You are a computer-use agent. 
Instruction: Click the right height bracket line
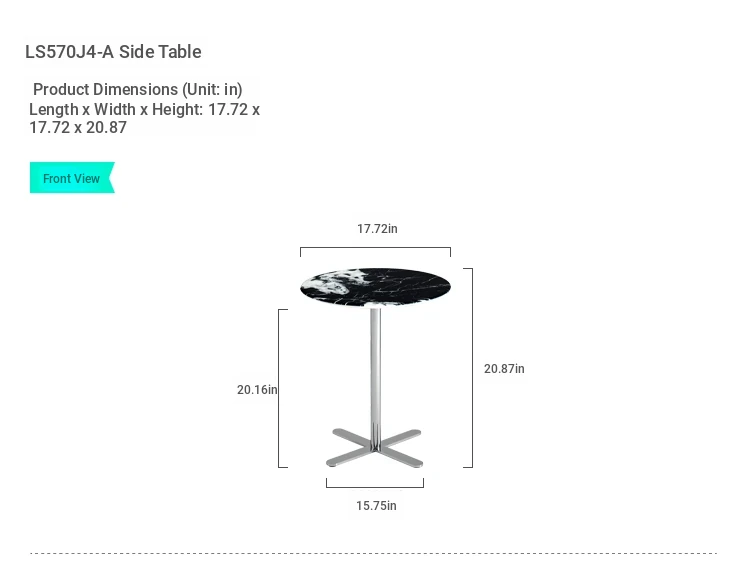tap(468, 368)
